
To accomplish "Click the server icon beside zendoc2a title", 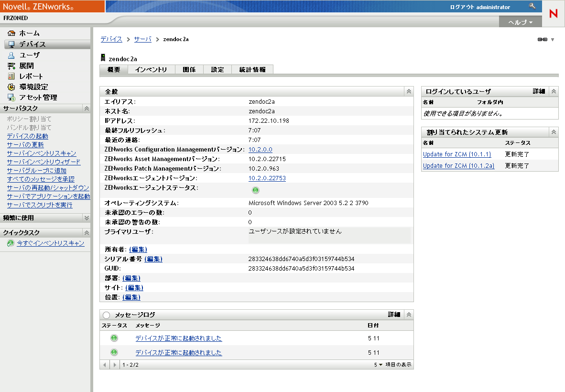I will pyautogui.click(x=103, y=58).
